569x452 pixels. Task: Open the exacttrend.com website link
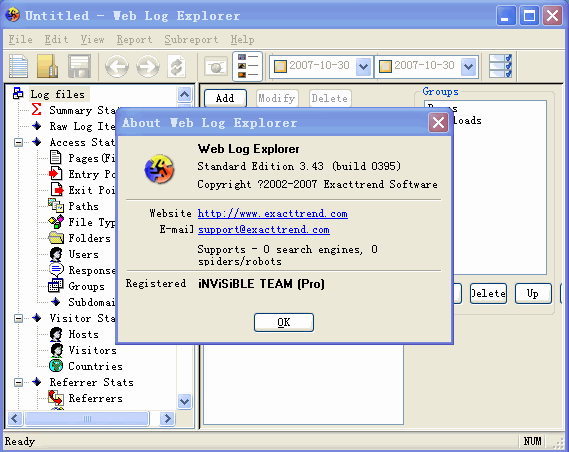coord(273,213)
